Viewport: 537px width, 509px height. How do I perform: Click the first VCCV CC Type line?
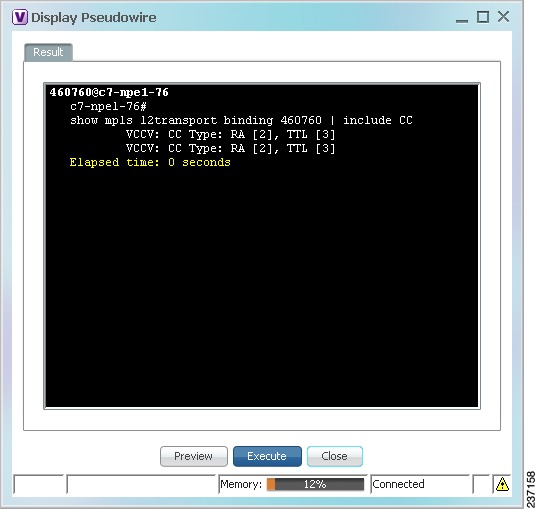[230, 134]
